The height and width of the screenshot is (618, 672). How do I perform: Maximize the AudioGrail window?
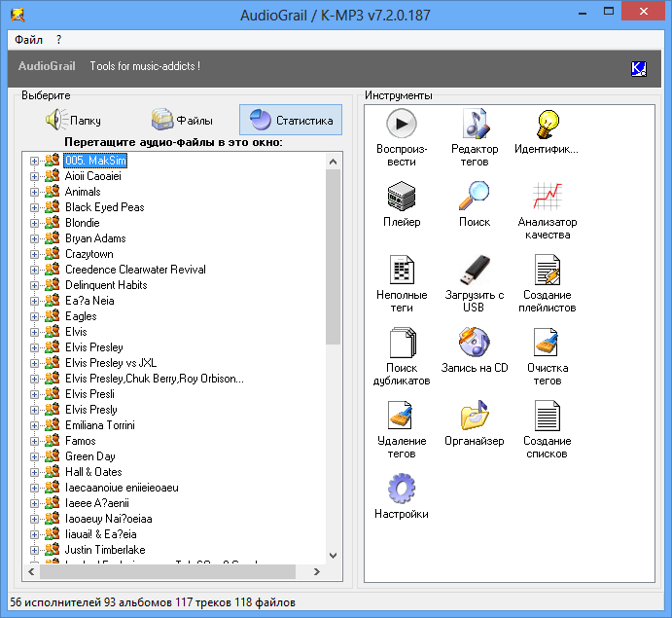pos(609,12)
